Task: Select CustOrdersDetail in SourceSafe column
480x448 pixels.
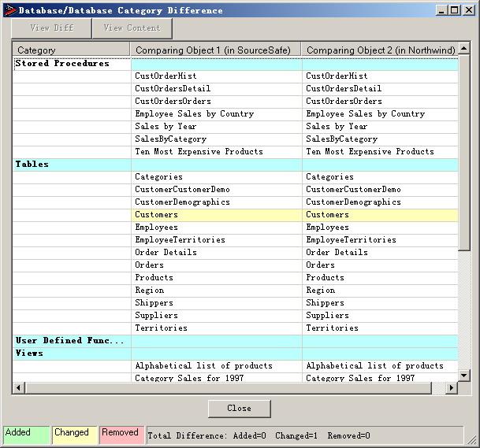Action: (x=217, y=89)
